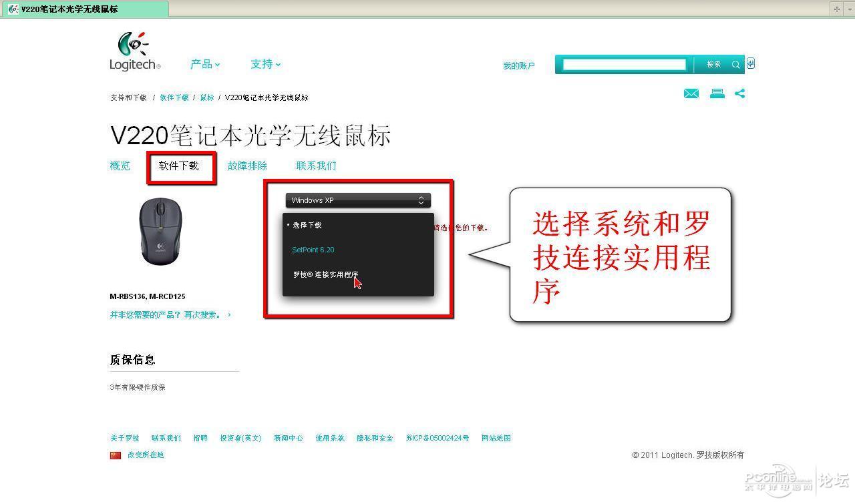Click 改变所在地 link

point(146,455)
